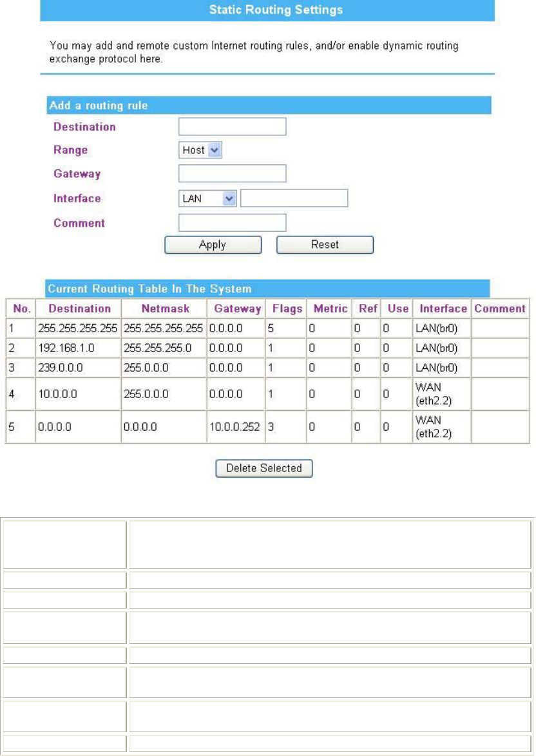Open the Interface LAN dropdown
536x756 pixels.
pos(207,198)
